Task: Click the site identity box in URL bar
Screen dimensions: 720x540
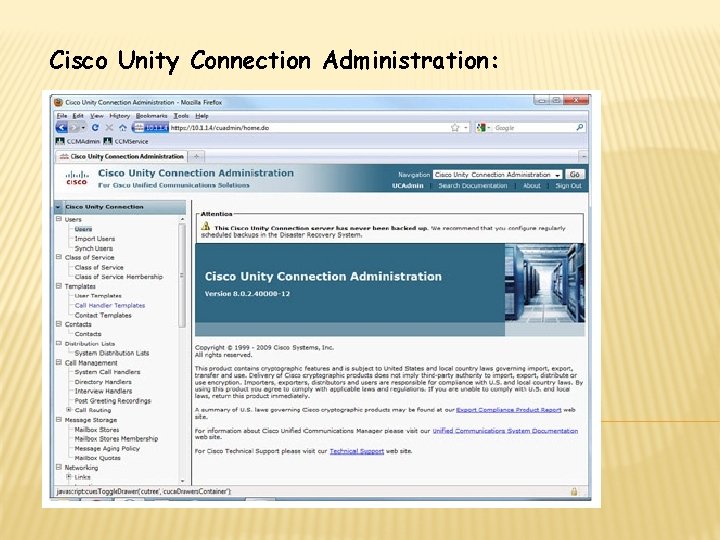Action: (150, 128)
